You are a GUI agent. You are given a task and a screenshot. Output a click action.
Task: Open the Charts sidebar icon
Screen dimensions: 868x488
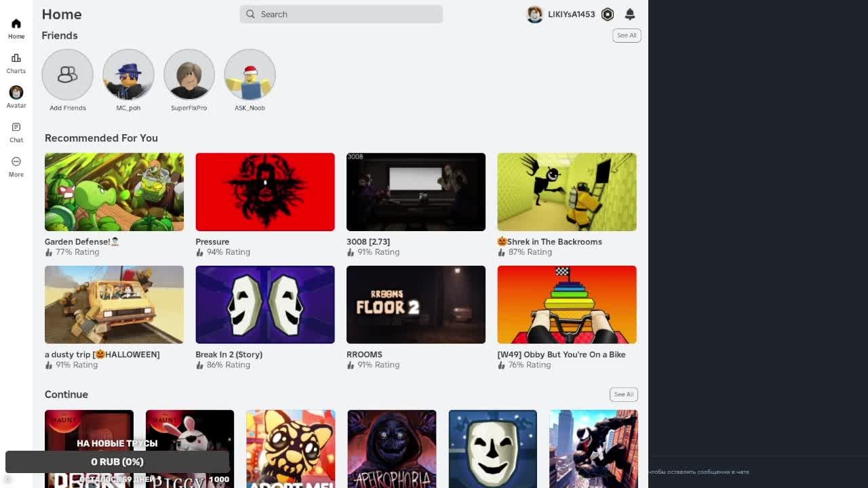pos(16,58)
